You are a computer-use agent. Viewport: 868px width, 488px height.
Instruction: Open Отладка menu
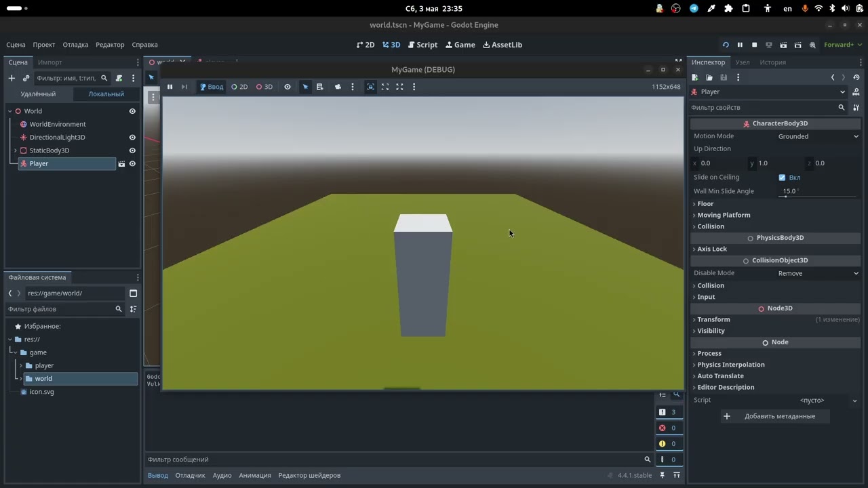(x=75, y=45)
